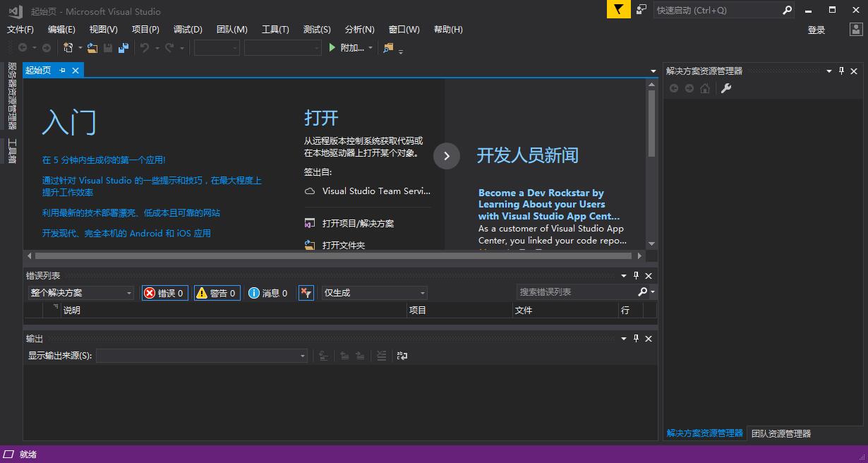Open the Become a Dev Rockstar news article
The height and width of the screenshot is (463, 868).
(549, 205)
